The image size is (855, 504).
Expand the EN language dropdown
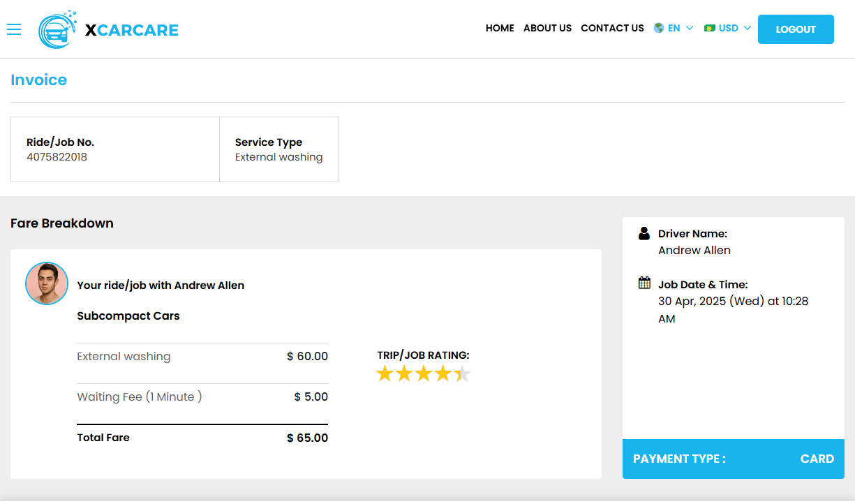[674, 28]
